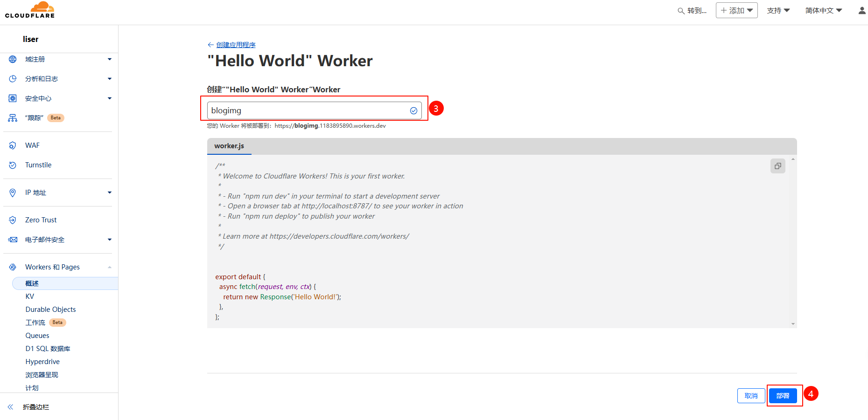Screen dimensions: 868x420
Task: Click the "Hello World" Worker page heading
Action: tap(290, 61)
